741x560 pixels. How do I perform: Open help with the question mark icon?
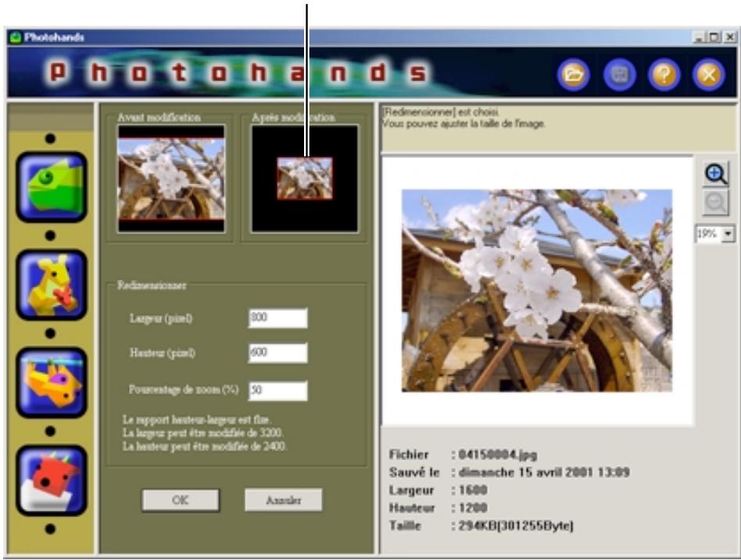(x=664, y=75)
